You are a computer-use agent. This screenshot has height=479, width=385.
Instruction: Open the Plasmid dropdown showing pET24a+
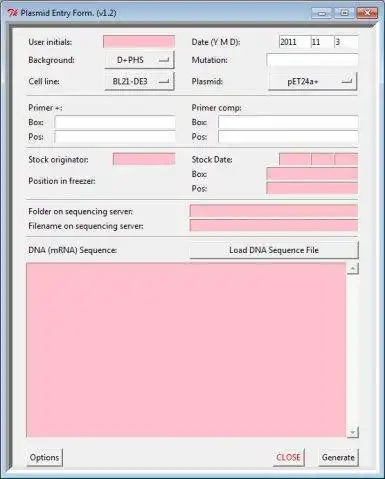313,81
